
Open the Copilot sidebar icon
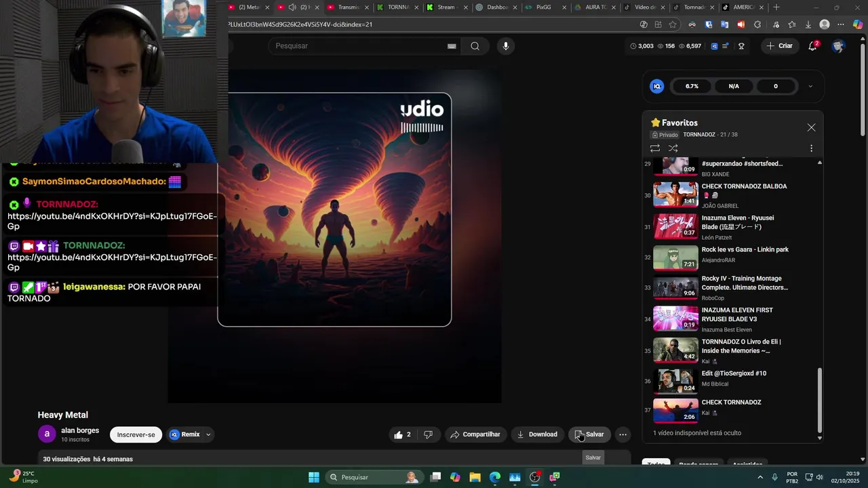pyautogui.click(x=859, y=24)
